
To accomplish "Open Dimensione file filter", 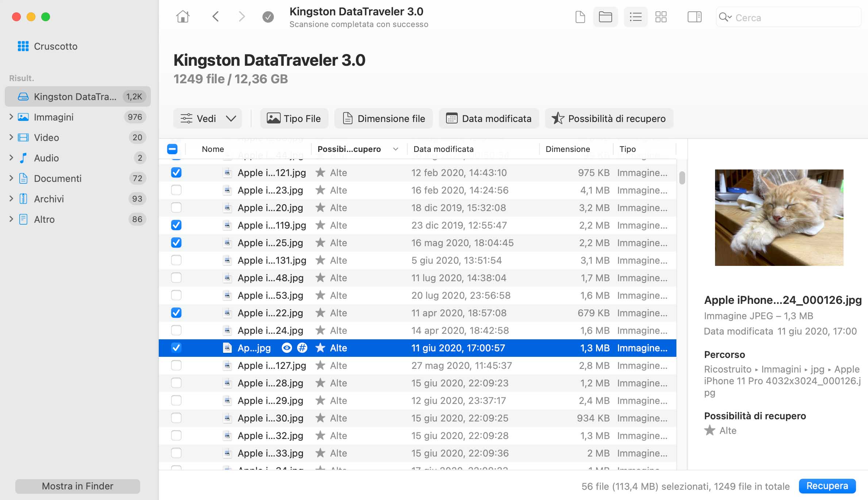I will pos(384,118).
